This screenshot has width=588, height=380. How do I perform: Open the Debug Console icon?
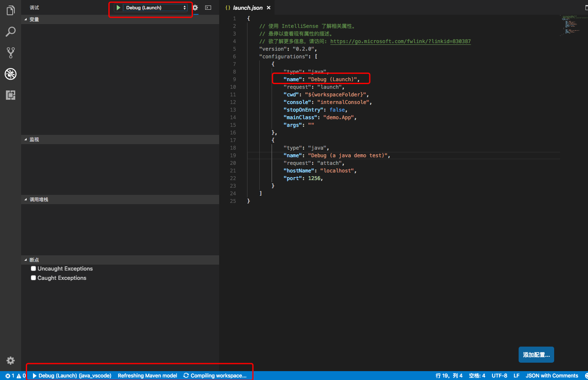point(208,8)
